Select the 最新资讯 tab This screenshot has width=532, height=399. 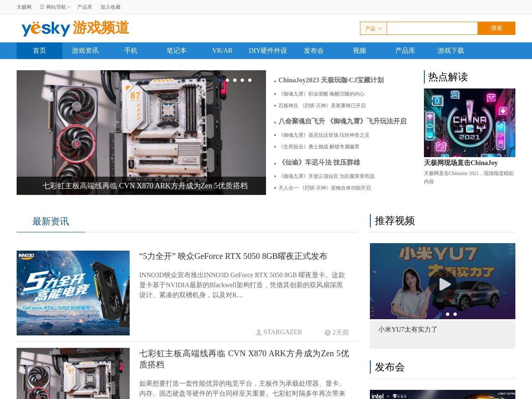[x=51, y=222]
